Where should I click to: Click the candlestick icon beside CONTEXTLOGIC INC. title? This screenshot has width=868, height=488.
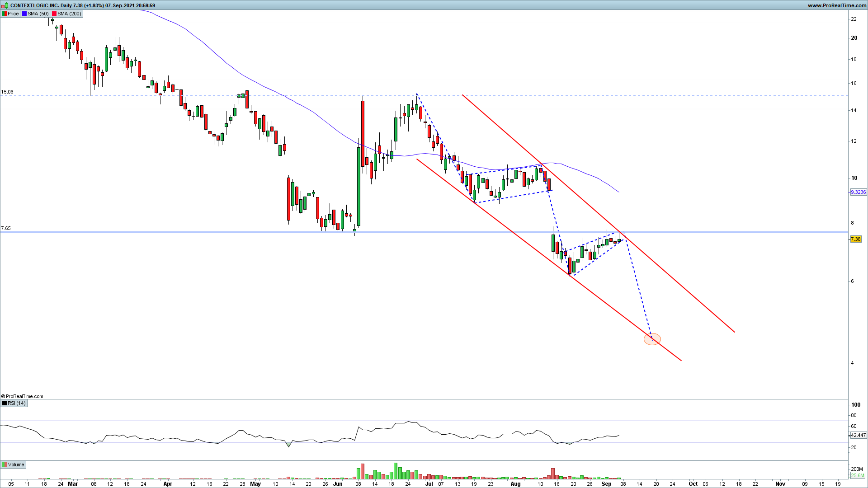pyautogui.click(x=5, y=5)
